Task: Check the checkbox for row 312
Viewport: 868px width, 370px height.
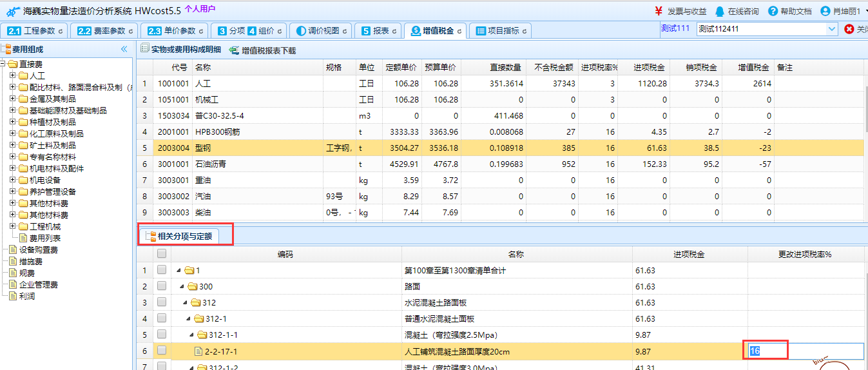Action: (162, 302)
